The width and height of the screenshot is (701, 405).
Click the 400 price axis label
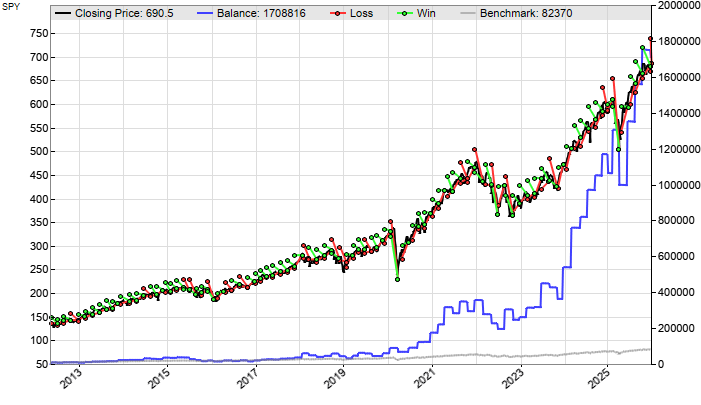tap(39, 199)
